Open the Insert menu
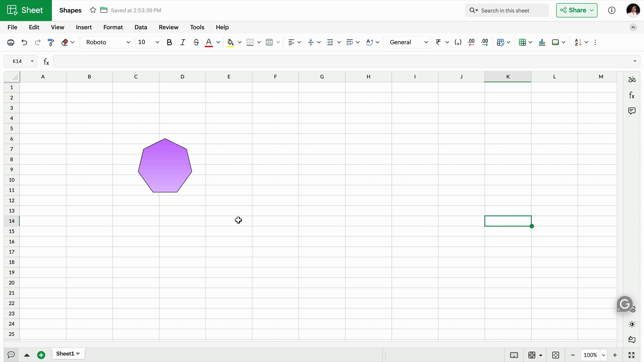Screen dimensions: 644x362 [x=84, y=27]
